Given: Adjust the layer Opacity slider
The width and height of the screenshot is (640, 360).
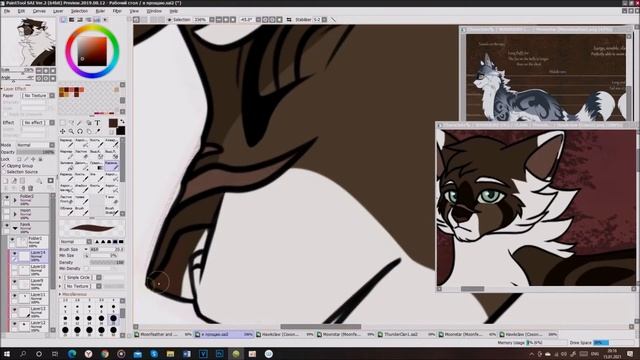Looking at the screenshot, I should [36, 152].
